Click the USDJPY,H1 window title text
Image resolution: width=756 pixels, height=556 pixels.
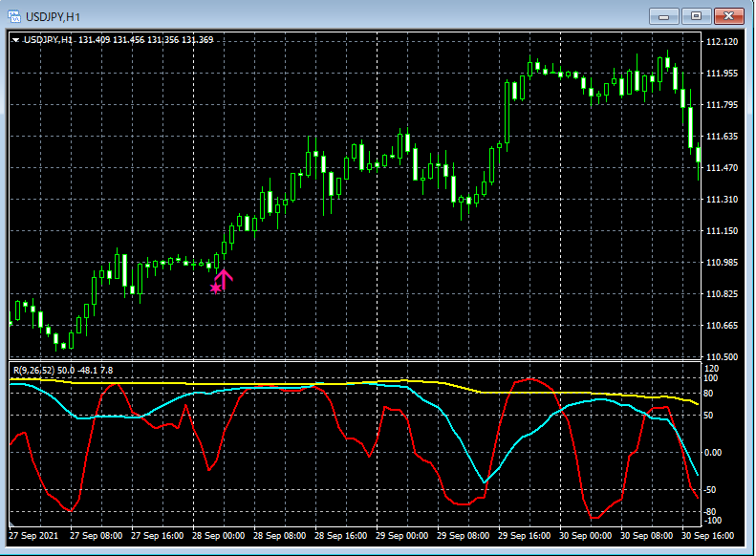coord(53,16)
